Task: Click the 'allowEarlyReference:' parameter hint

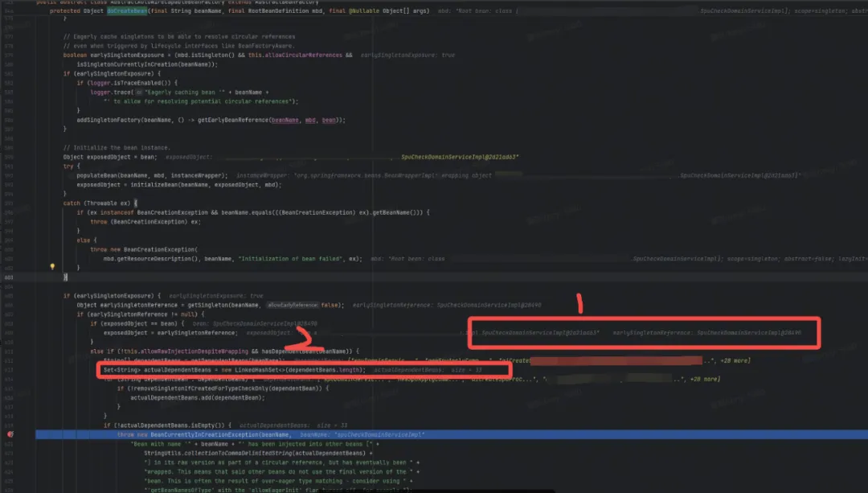Action: [x=293, y=306]
